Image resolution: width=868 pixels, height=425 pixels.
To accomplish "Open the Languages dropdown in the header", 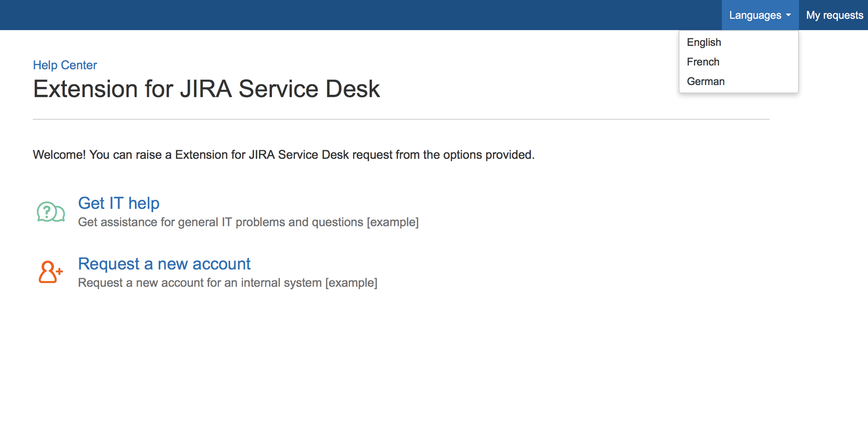I will [x=760, y=15].
